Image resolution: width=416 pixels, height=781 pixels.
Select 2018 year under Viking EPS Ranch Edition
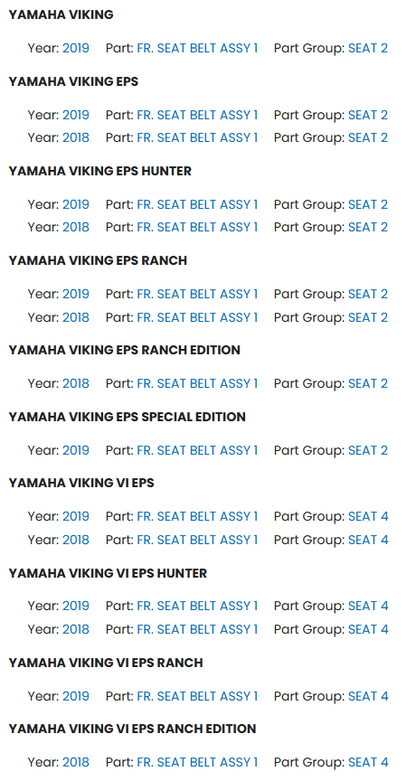(x=76, y=384)
